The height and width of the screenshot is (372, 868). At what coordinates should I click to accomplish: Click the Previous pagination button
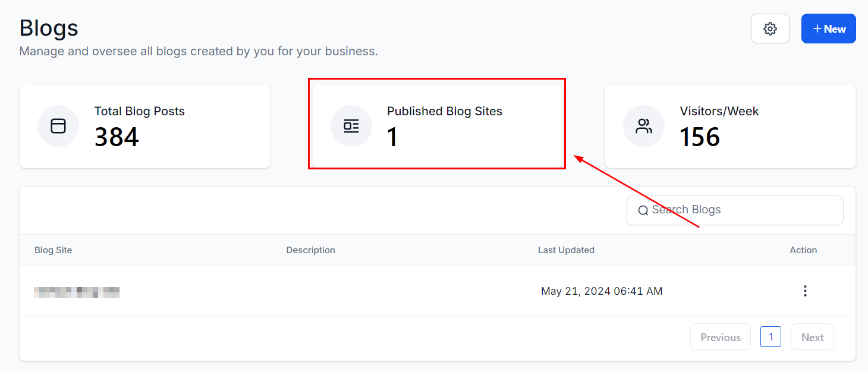(720, 337)
